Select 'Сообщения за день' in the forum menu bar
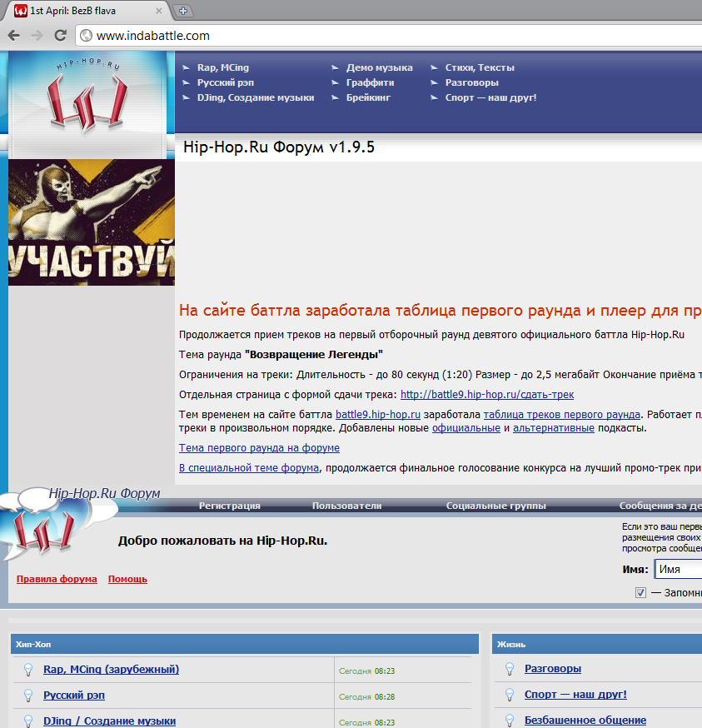Viewport: 702px width, 728px height. (x=660, y=506)
